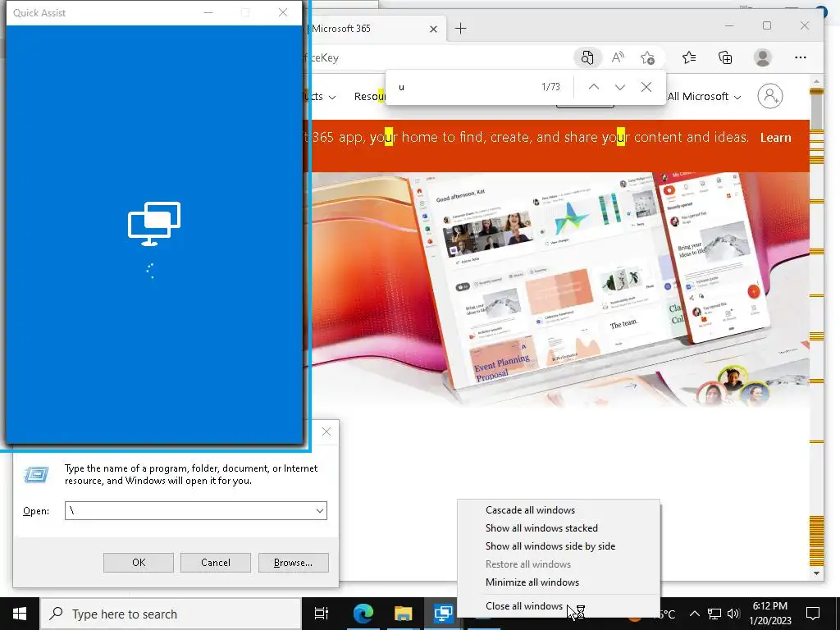This screenshot has height=630, width=840.
Task: Open the Favorites list icon in Edge
Action: (689, 57)
